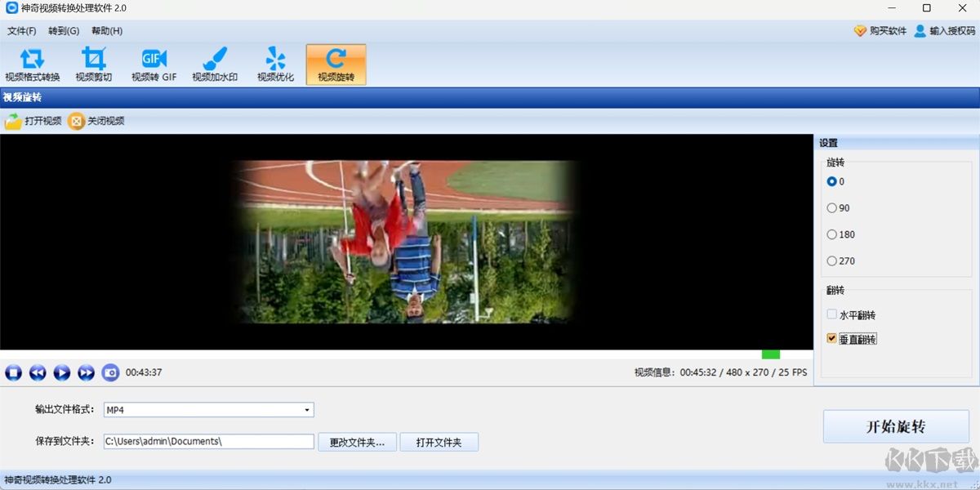
Task: Fast forward the video
Action: 87,372
